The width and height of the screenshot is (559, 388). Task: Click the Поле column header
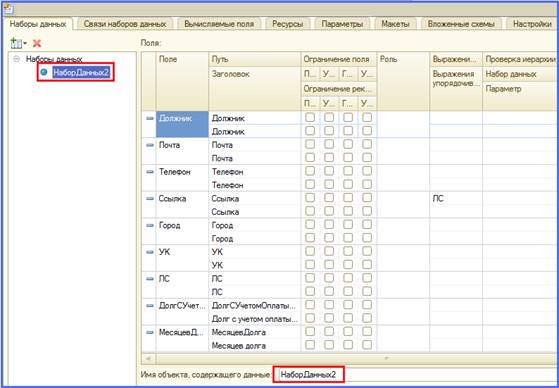pyautogui.click(x=182, y=81)
